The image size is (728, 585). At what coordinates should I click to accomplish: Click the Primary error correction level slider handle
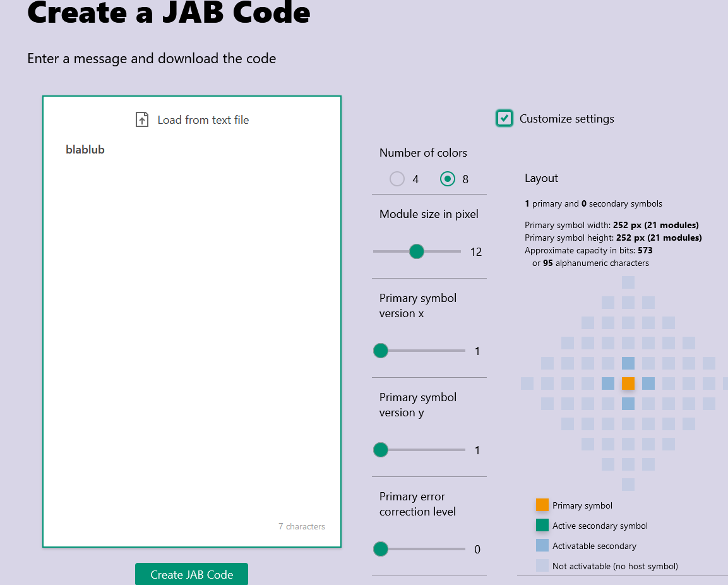click(x=381, y=549)
